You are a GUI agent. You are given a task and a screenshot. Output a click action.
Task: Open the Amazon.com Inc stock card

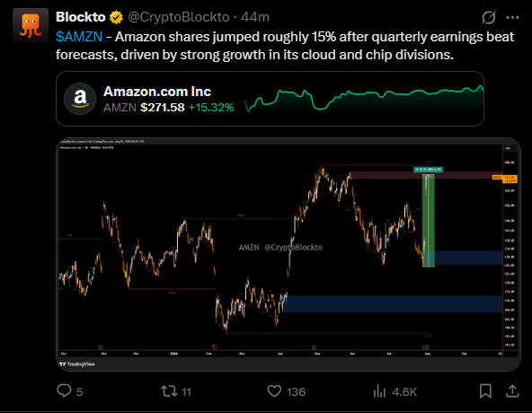(x=270, y=99)
